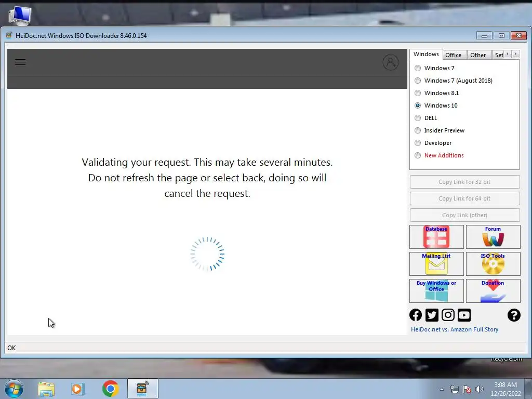Image resolution: width=532 pixels, height=399 pixels.
Task: Open the Mailing List tile
Action: [x=436, y=263]
